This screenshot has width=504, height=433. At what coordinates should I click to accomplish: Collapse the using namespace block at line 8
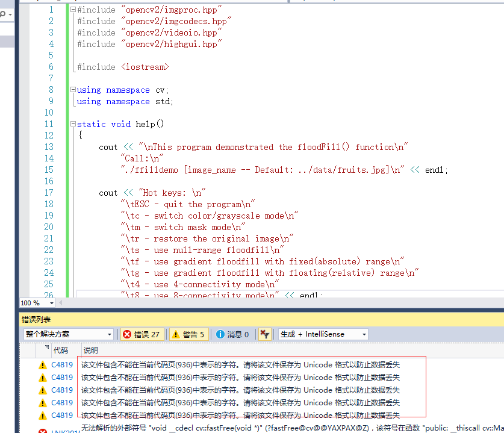click(73, 90)
